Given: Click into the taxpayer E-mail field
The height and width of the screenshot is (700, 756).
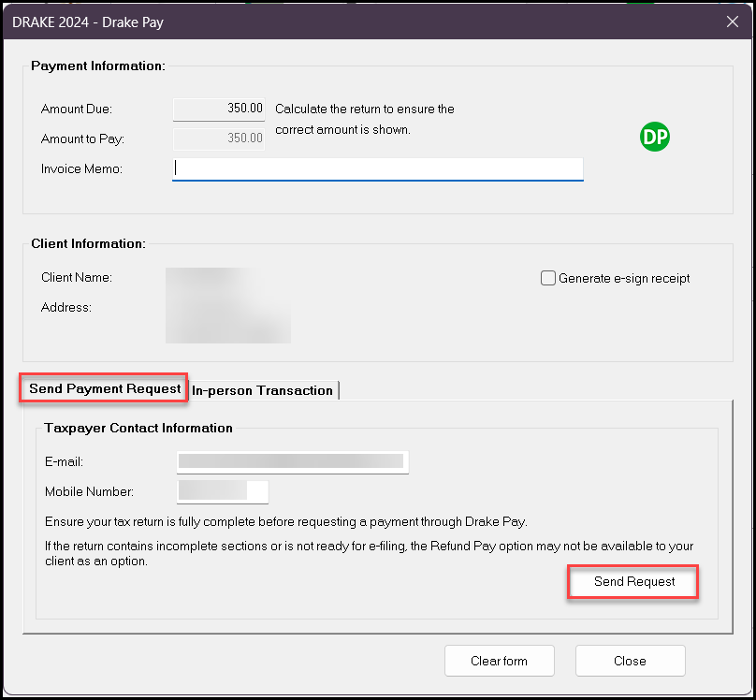Looking at the screenshot, I should pos(292,462).
